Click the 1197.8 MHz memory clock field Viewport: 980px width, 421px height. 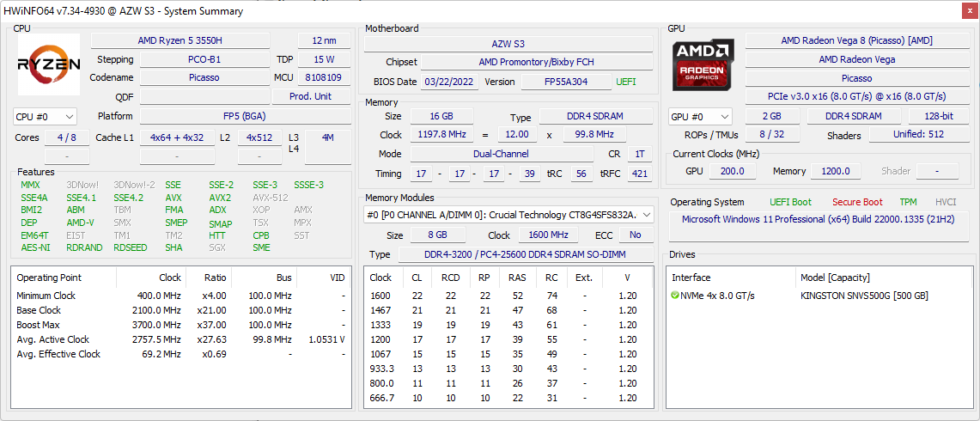click(441, 135)
